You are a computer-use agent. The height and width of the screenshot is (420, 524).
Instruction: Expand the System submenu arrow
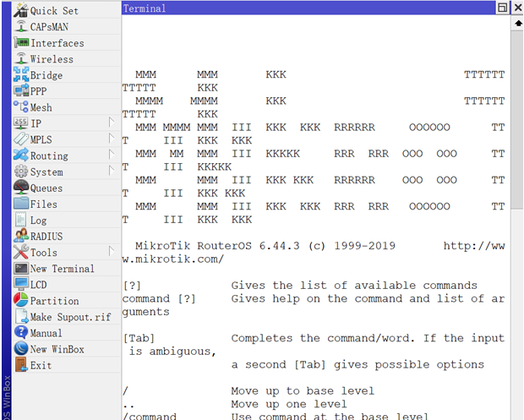click(112, 171)
